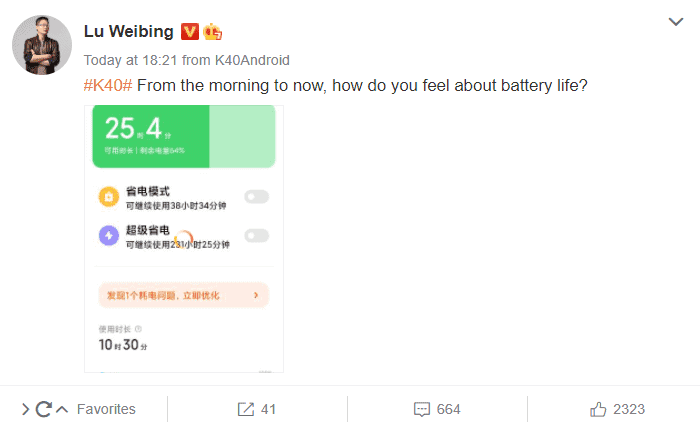
Task: Click the orange verified V badge
Action: tap(190, 31)
